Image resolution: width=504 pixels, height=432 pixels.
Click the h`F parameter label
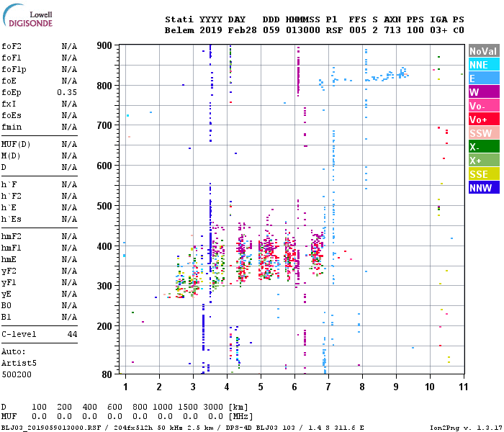coord(9,184)
